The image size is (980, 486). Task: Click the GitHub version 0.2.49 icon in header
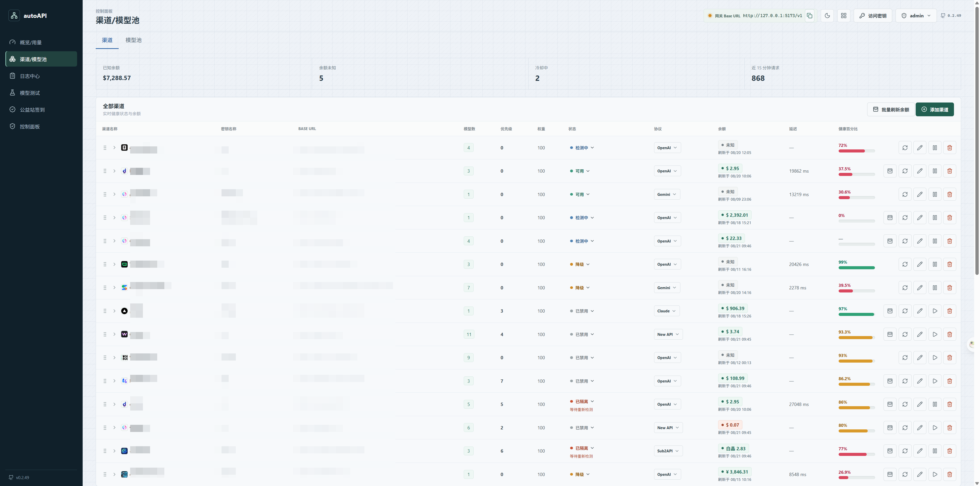pos(951,16)
